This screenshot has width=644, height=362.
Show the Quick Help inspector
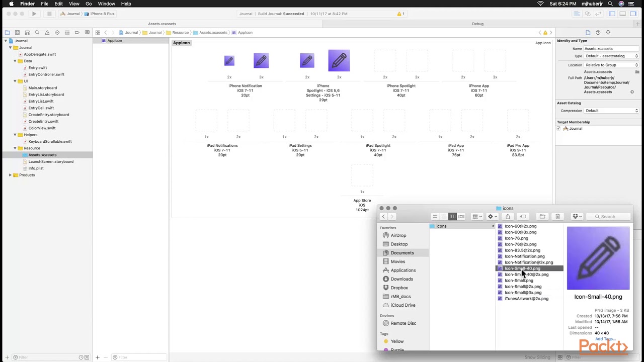click(x=598, y=33)
